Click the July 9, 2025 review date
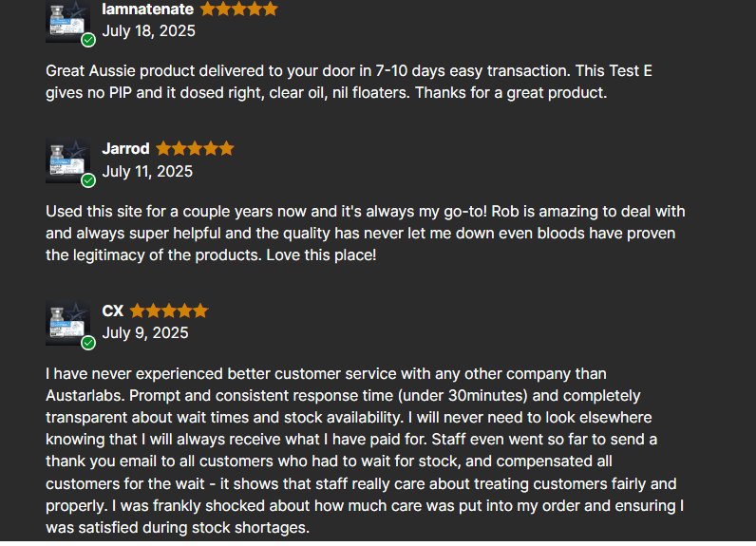The width and height of the screenshot is (756, 546). click(x=145, y=332)
